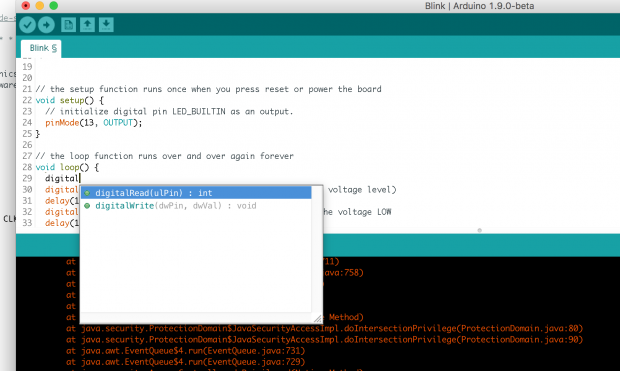Click 'pinMode(13, OUTPUT);' on line 24
This screenshot has height=371, width=620.
(x=94, y=123)
